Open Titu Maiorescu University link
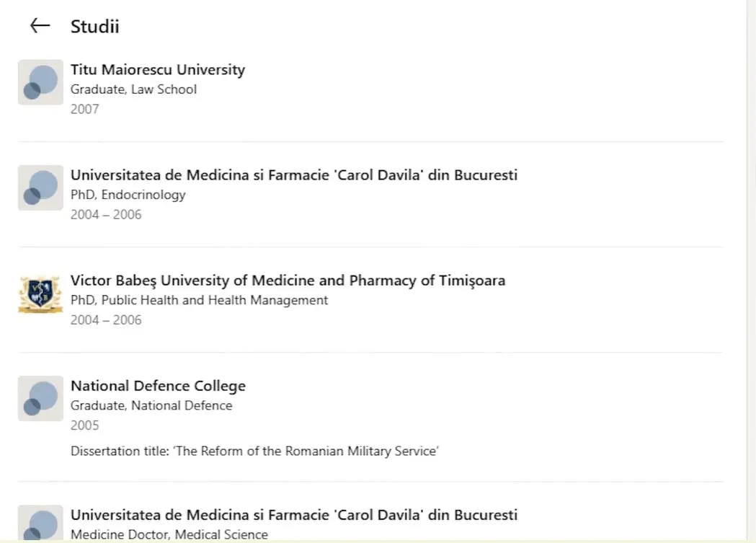This screenshot has height=543, width=756. coord(158,69)
